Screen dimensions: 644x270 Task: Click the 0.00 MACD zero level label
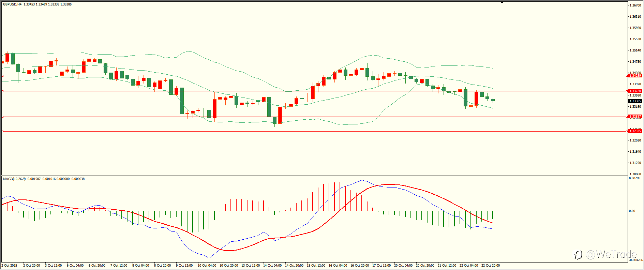[632, 211]
